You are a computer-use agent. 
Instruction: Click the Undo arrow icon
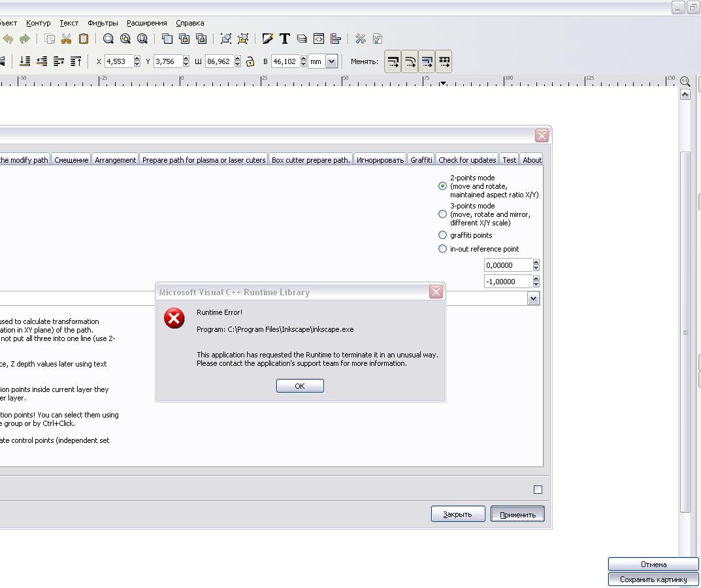[8, 39]
